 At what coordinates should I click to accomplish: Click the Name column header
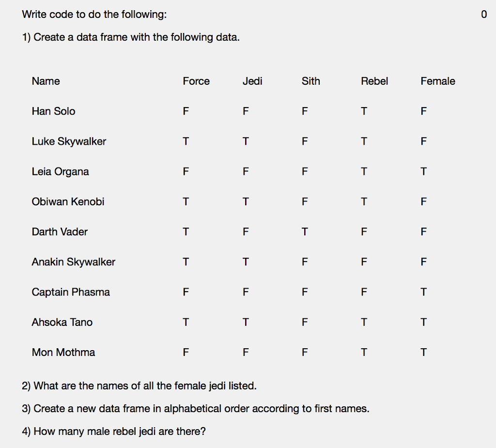(46, 81)
